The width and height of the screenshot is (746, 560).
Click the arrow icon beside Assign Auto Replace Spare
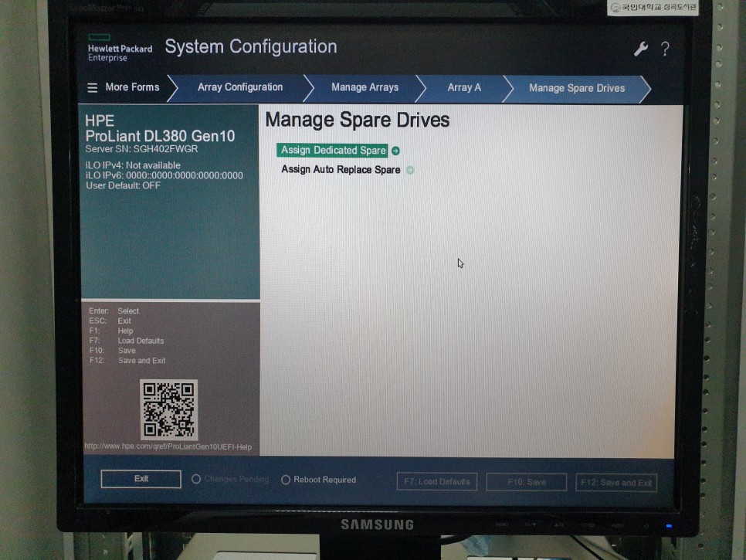(409, 170)
